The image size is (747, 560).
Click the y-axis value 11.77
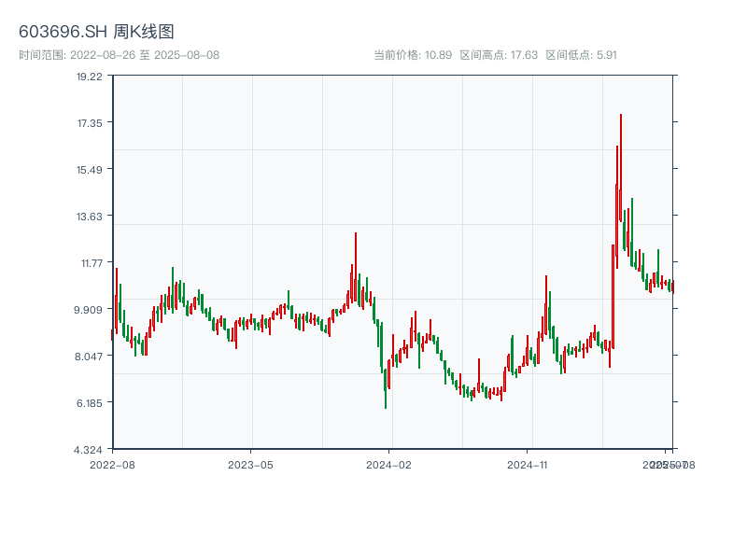click(92, 263)
